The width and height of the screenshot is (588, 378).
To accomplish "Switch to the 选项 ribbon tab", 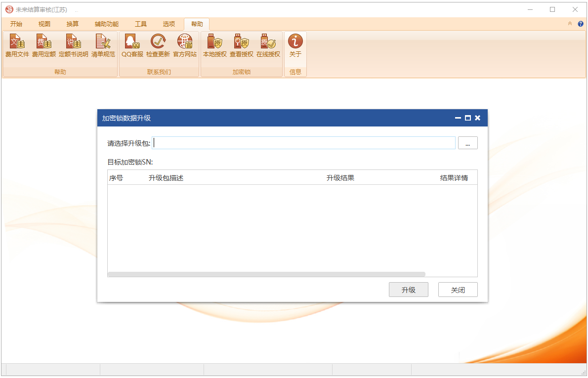I will click(x=169, y=24).
